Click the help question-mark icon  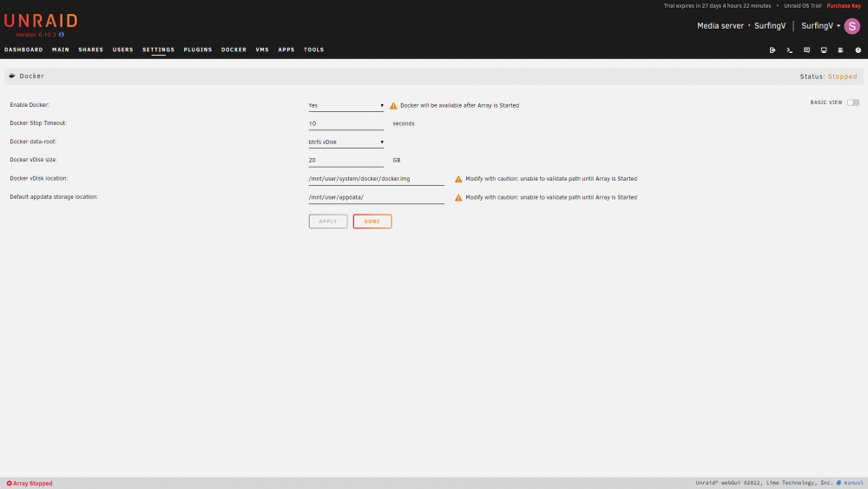858,50
